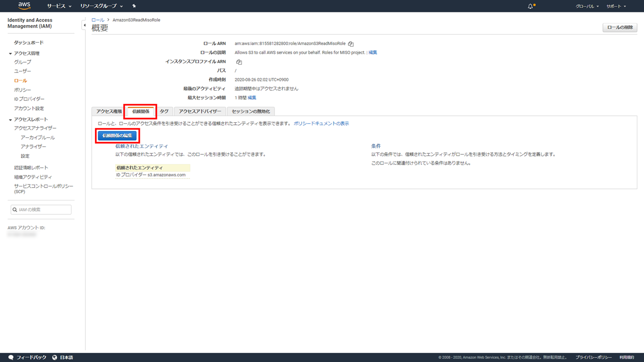The width and height of the screenshot is (644, 362).
Task: Collapse the sidebar with arrow handle
Action: pos(84,25)
